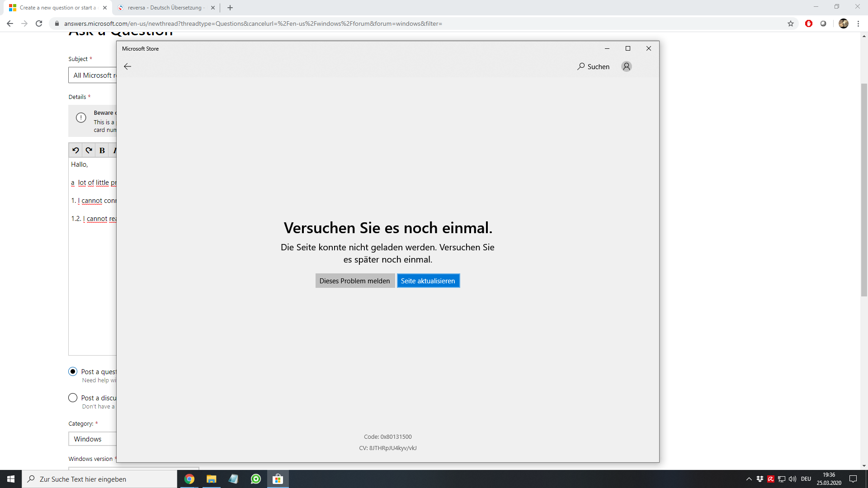The height and width of the screenshot is (488, 868).
Task: Open File Explorer from the taskbar
Action: click(x=211, y=479)
